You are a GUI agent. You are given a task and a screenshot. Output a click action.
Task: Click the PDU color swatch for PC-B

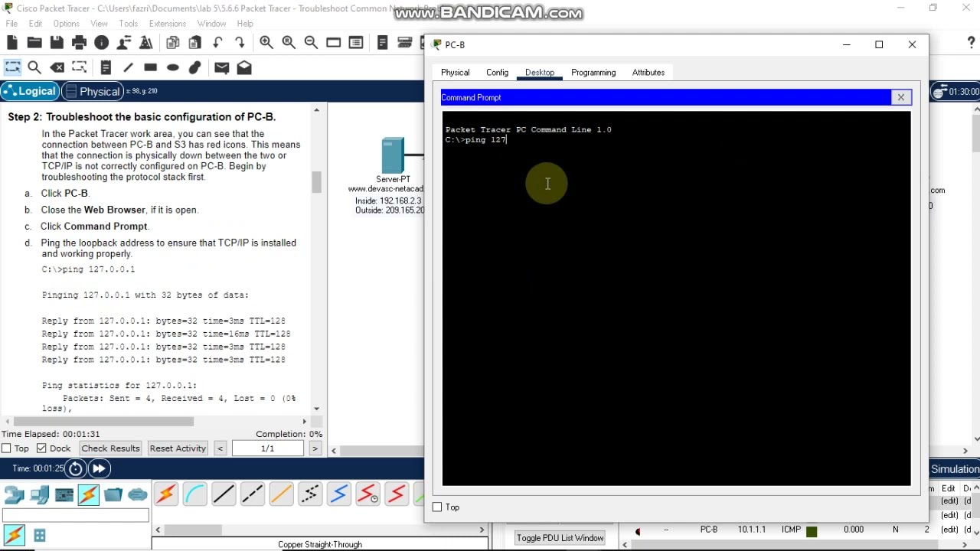pos(812,530)
